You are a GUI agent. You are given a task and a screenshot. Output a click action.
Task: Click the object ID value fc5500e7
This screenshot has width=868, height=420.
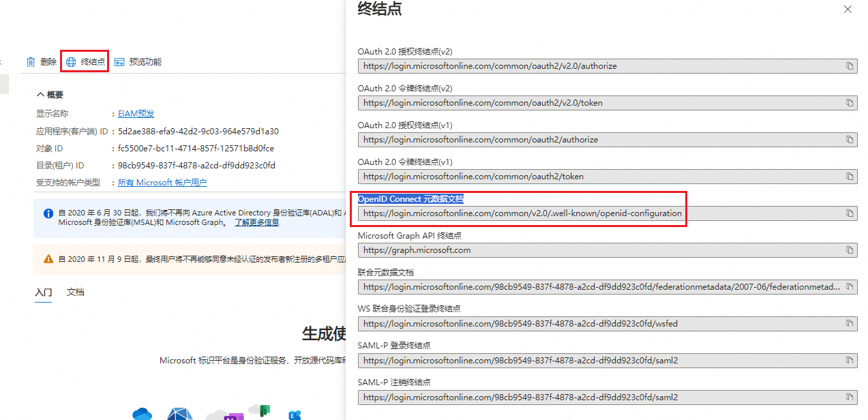(x=196, y=148)
